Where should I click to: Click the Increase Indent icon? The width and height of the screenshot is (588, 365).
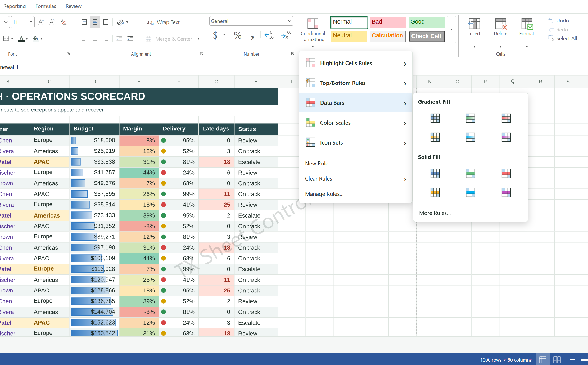pos(130,39)
